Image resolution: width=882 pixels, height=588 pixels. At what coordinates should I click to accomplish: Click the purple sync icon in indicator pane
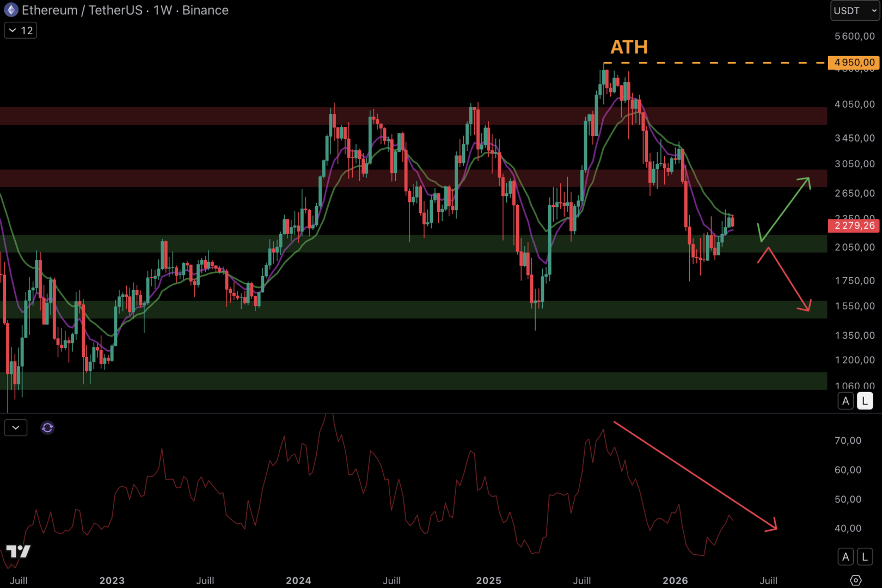click(47, 428)
